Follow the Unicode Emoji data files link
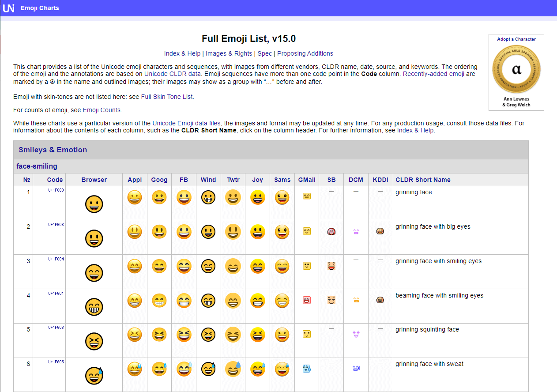 click(186, 123)
